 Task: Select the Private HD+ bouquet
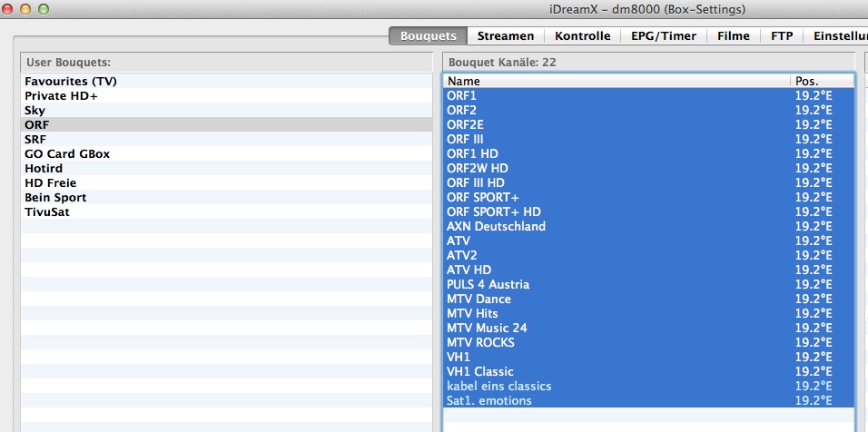coord(227,95)
